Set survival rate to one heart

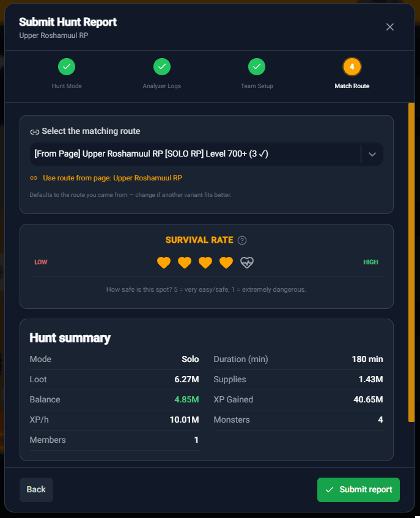point(163,262)
